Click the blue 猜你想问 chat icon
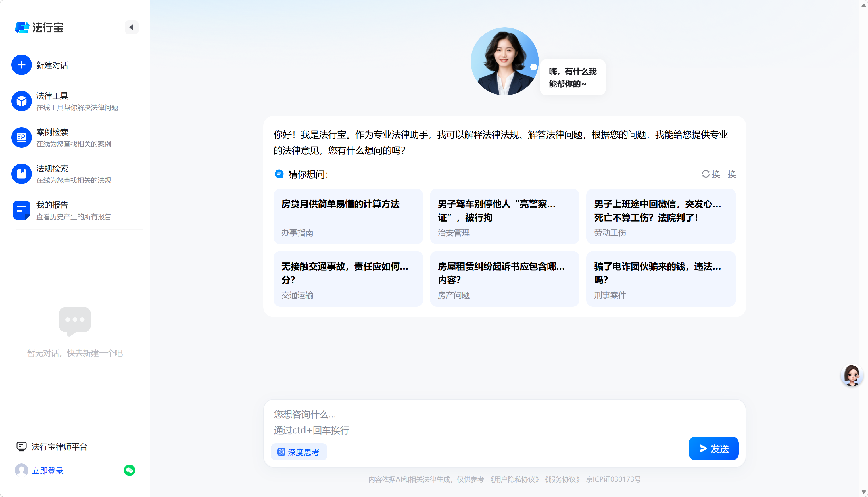The image size is (868, 497). tap(279, 174)
